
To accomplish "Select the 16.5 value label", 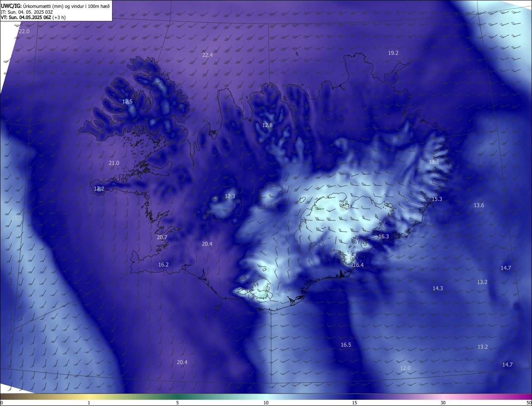I will coord(346,345).
